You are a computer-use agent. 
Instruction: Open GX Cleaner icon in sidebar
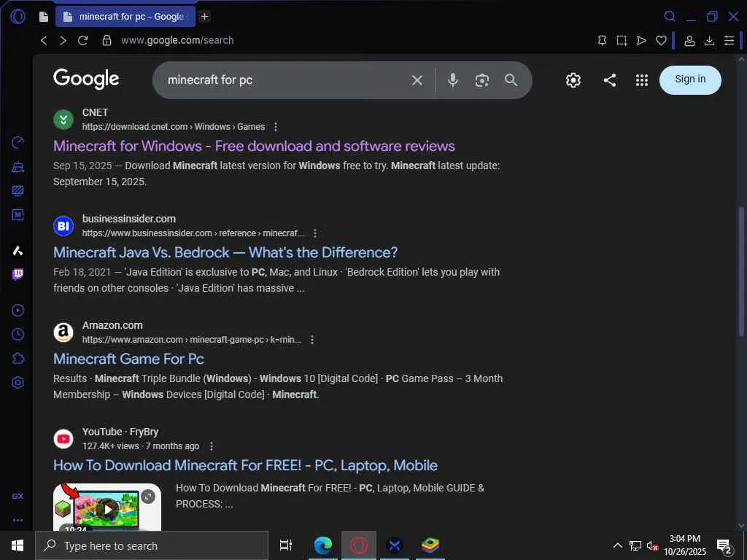(18, 167)
